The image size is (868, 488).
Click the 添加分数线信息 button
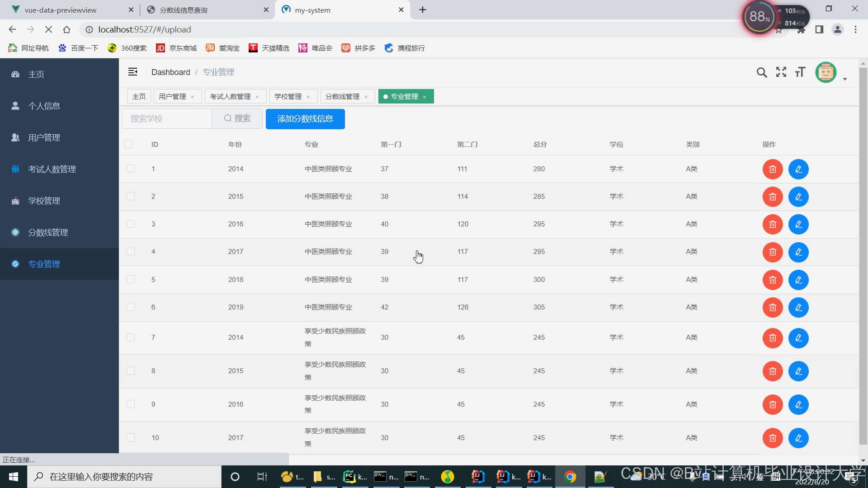(305, 119)
